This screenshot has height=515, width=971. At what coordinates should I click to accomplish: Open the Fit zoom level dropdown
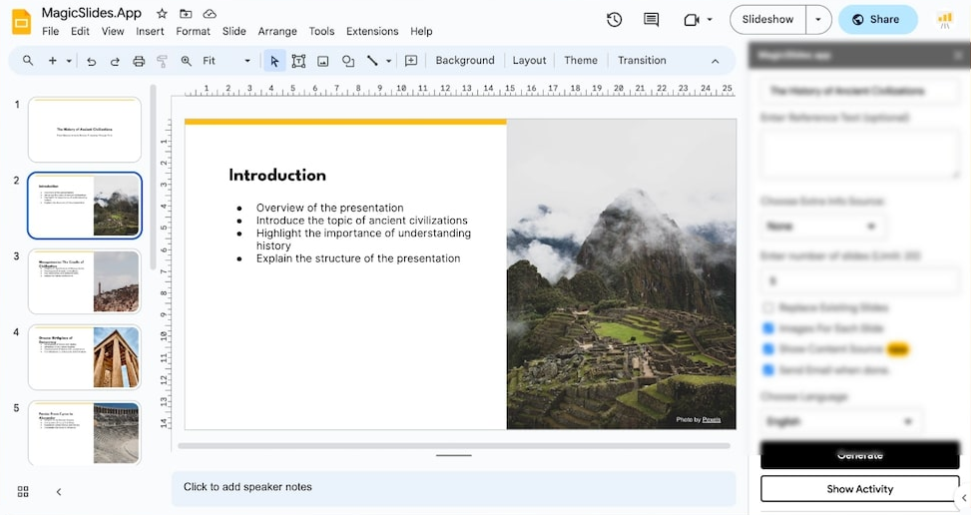tap(226, 61)
